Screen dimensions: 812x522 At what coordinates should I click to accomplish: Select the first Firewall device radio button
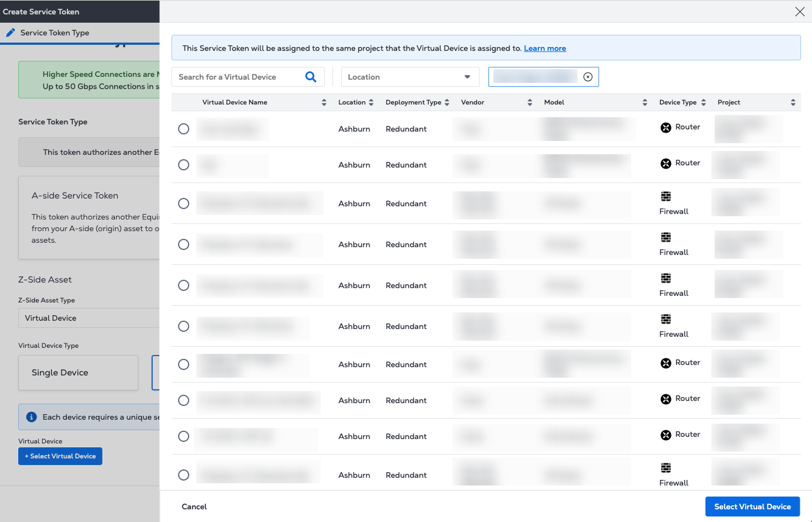(x=184, y=203)
